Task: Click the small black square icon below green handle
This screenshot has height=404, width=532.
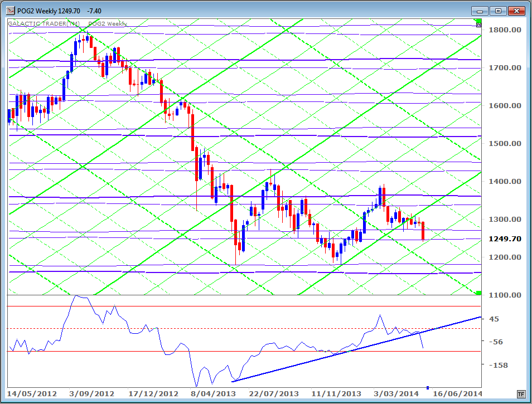Action: 478,25
